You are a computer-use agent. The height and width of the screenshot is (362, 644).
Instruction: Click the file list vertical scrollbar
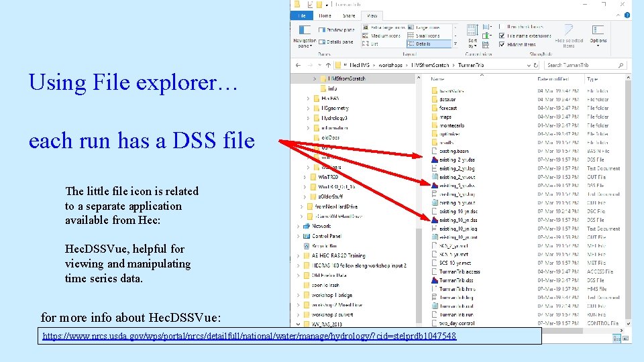628,201
